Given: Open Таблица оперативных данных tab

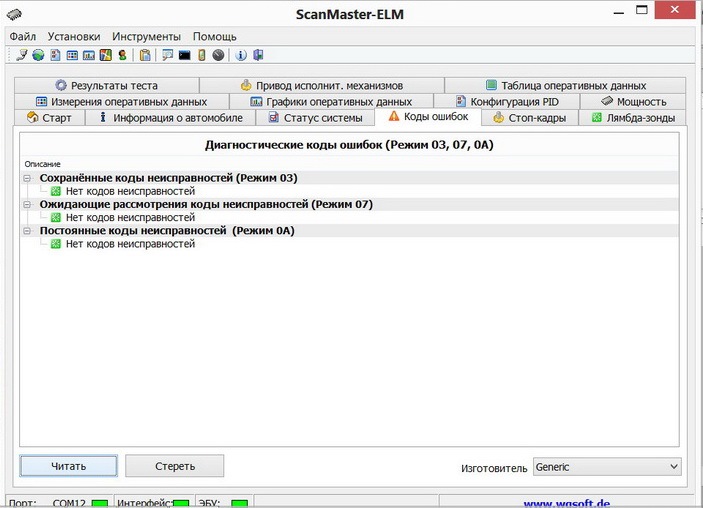Looking at the screenshot, I should click(565, 85).
